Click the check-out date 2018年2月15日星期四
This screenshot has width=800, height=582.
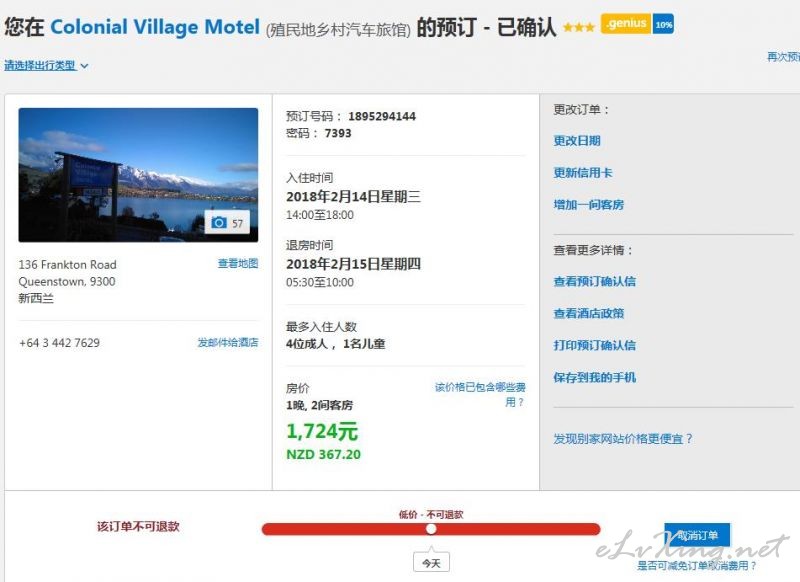point(353,264)
